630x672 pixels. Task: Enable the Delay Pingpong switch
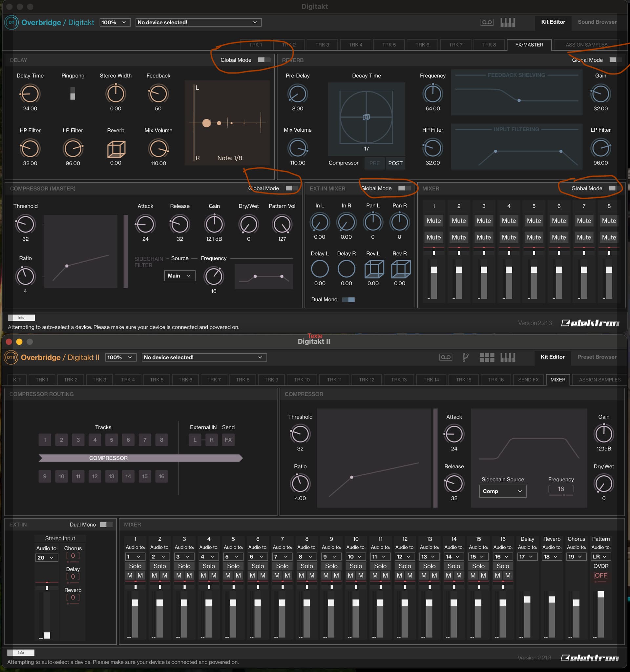tap(73, 93)
